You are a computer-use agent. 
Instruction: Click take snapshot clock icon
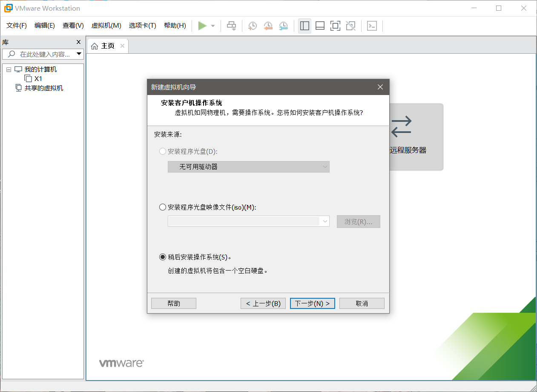click(x=253, y=26)
